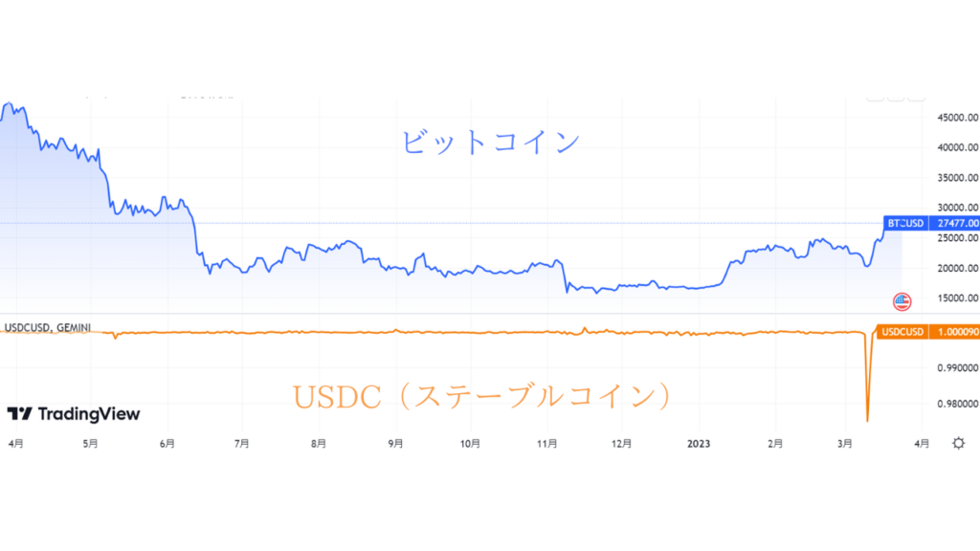Click the ビットコイン chart annotation

pyautogui.click(x=490, y=143)
